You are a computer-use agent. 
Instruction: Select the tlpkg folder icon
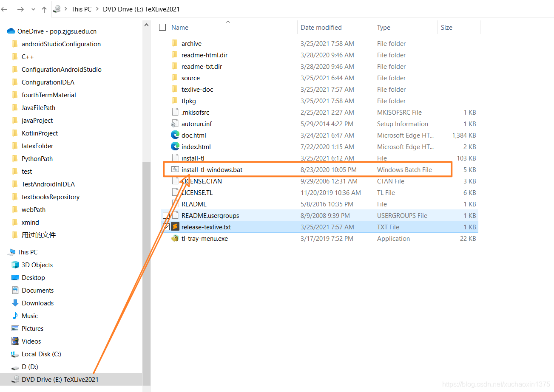coord(175,101)
